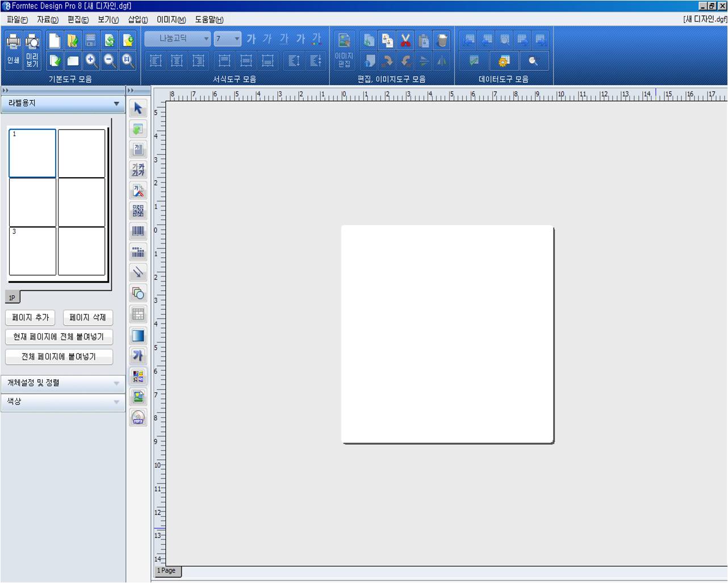728x583 pixels.
Task: Select the gradient fill tool
Action: (x=138, y=335)
